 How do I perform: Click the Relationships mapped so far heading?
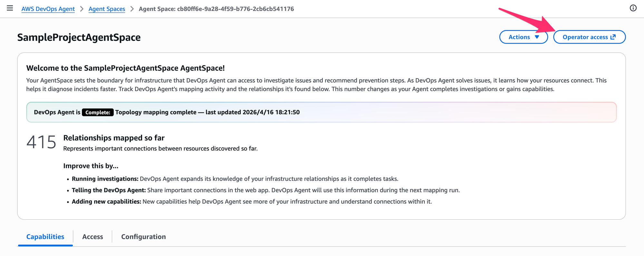click(x=114, y=138)
